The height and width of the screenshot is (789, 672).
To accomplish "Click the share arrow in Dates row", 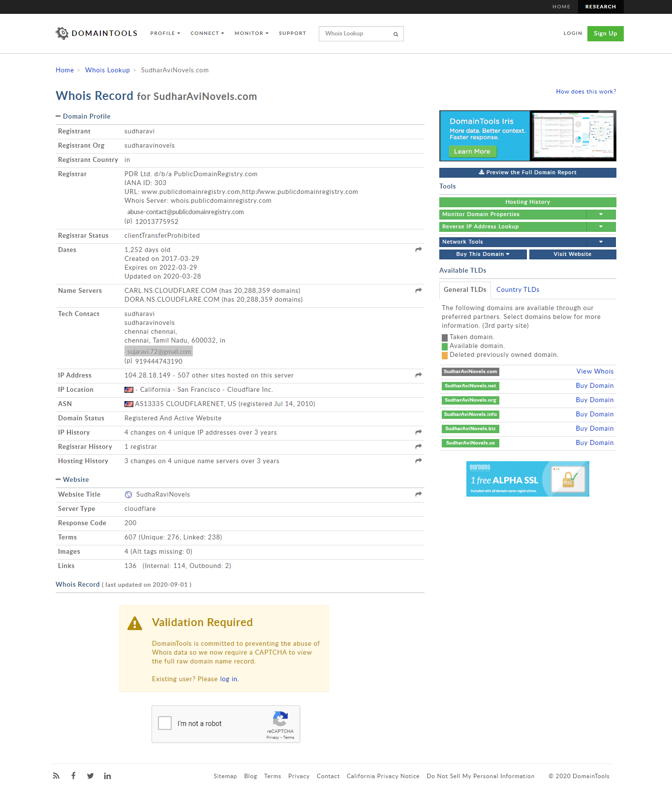I will [x=418, y=250].
